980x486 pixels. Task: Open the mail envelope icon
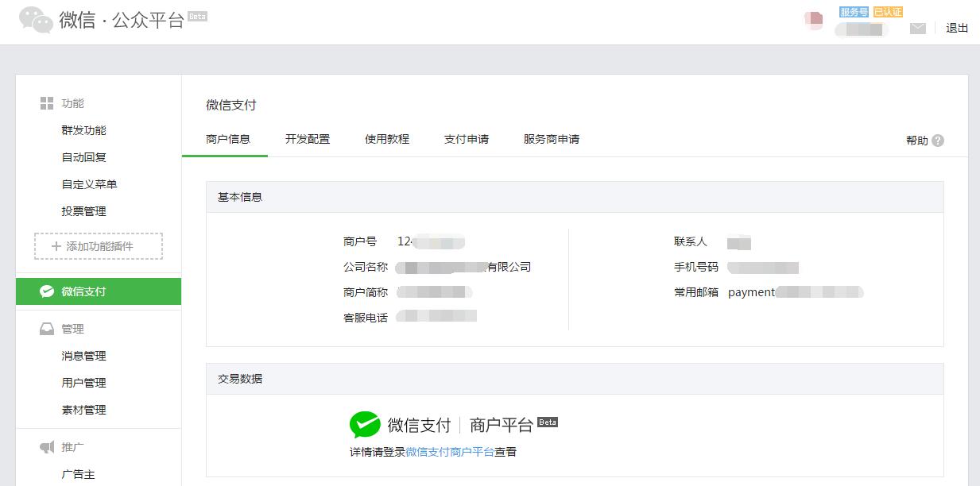click(x=918, y=29)
